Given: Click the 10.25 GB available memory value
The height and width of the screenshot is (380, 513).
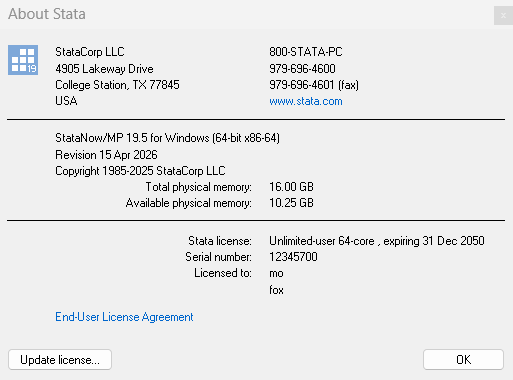Looking at the screenshot, I should pos(291,203).
